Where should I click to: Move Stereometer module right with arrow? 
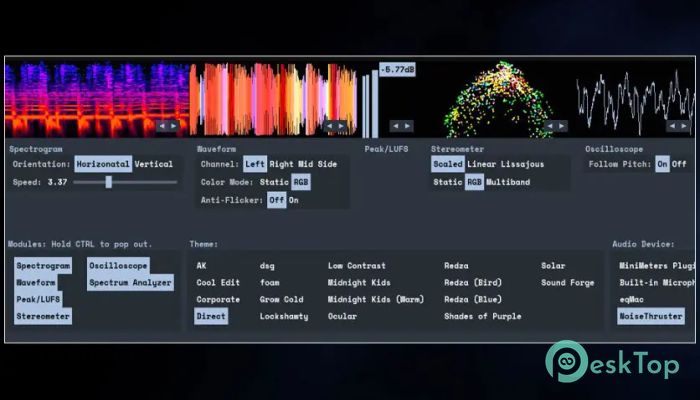click(x=562, y=126)
